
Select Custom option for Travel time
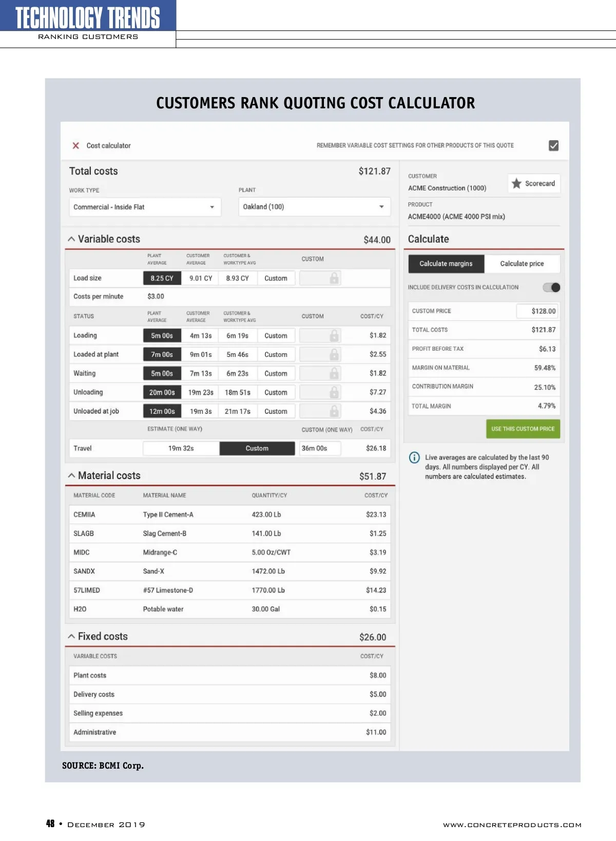tap(257, 449)
